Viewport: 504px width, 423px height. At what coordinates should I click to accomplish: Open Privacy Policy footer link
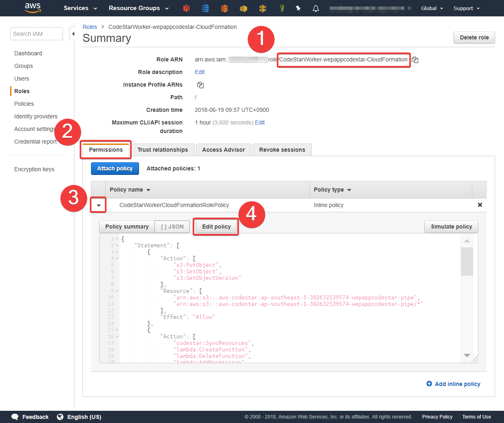(437, 417)
